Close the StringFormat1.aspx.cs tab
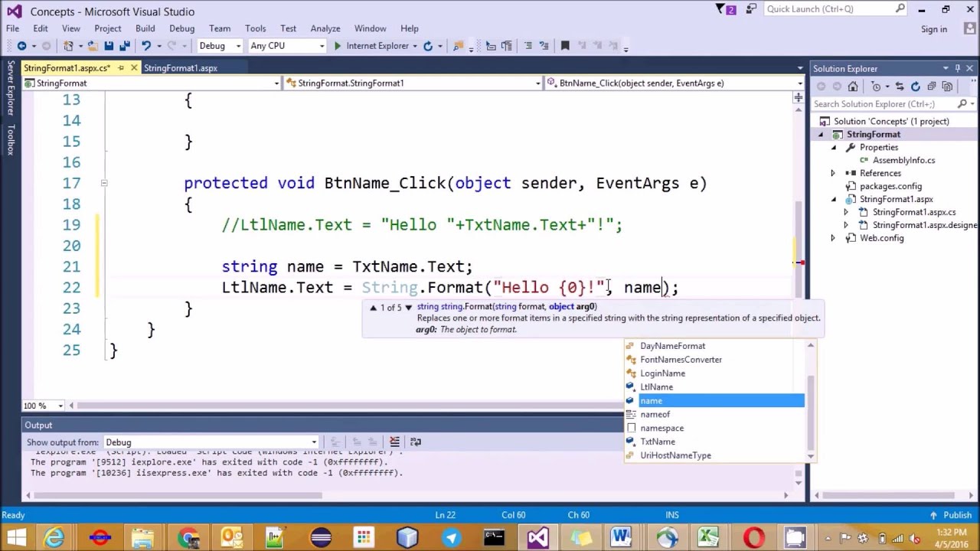Viewport: 980px width, 551px height. (x=134, y=68)
